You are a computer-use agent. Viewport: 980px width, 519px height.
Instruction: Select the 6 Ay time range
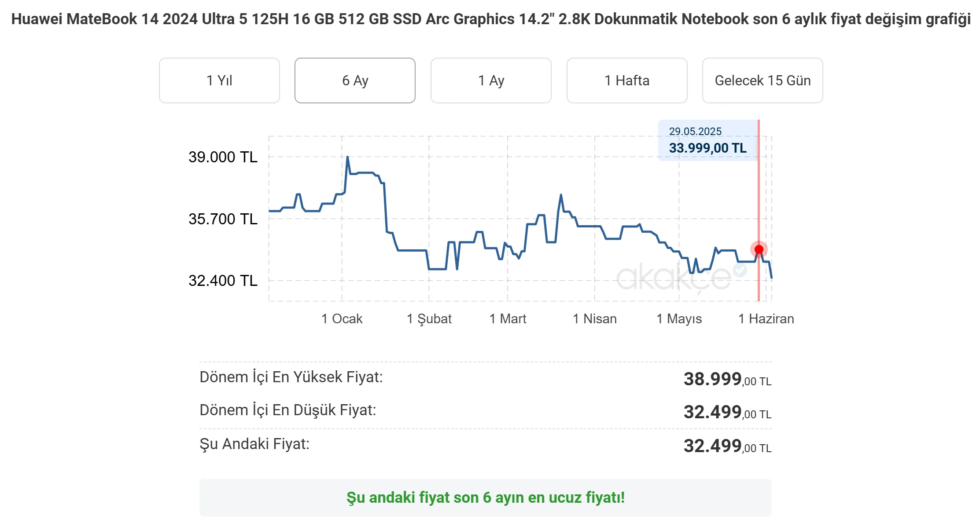[x=355, y=80]
